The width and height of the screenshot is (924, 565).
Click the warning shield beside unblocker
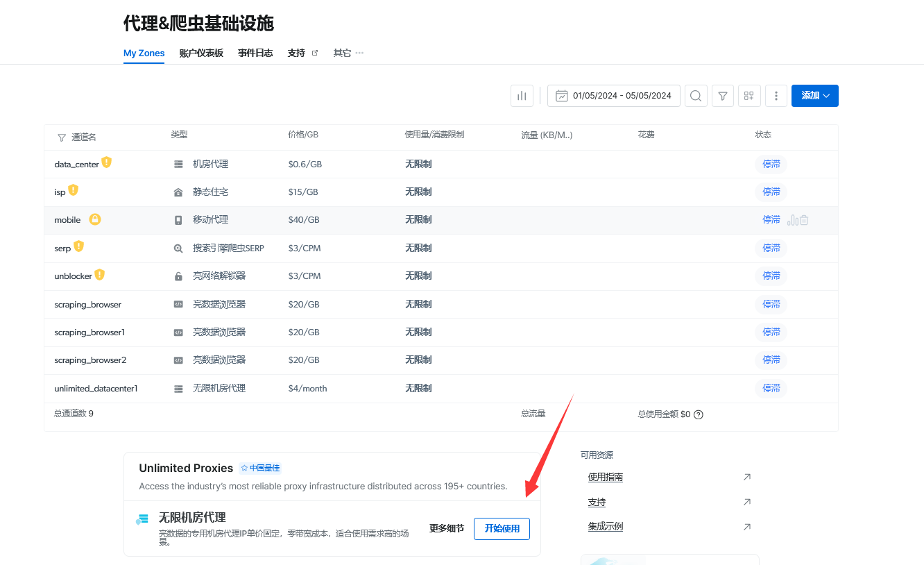coord(99,275)
